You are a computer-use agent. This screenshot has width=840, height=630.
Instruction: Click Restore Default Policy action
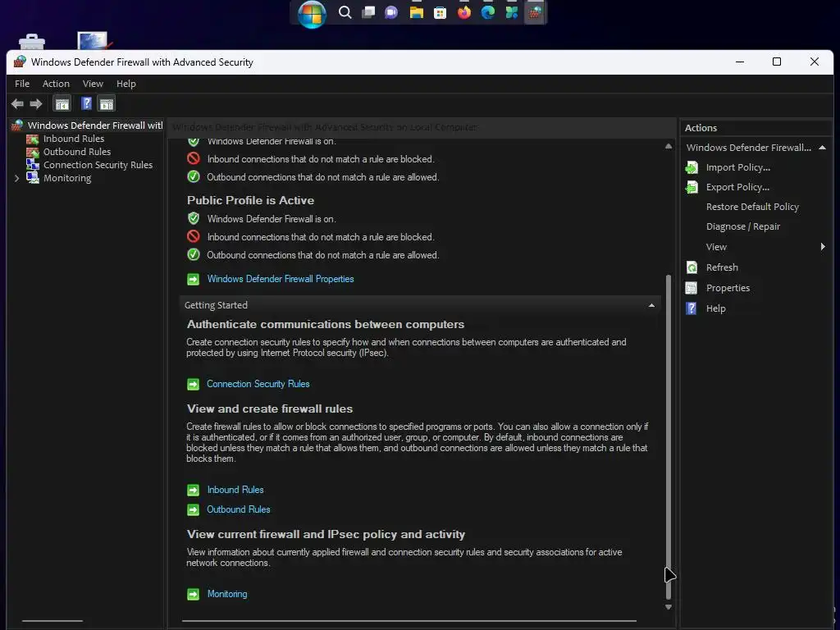[x=752, y=207]
